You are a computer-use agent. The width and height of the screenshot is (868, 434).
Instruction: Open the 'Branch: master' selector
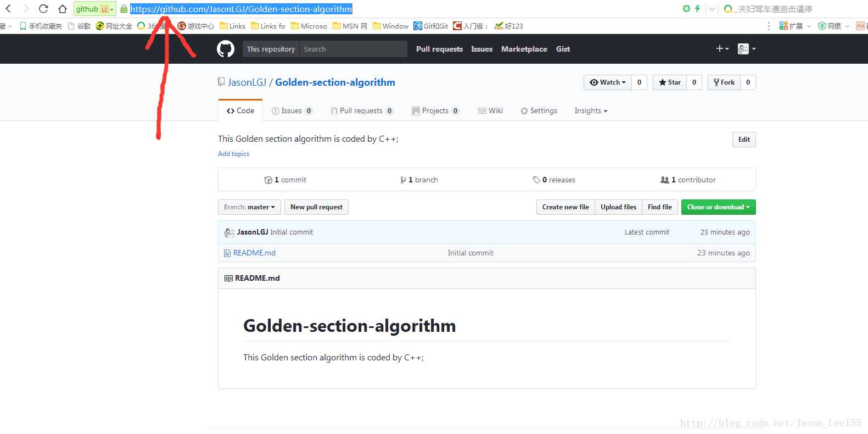pos(249,207)
